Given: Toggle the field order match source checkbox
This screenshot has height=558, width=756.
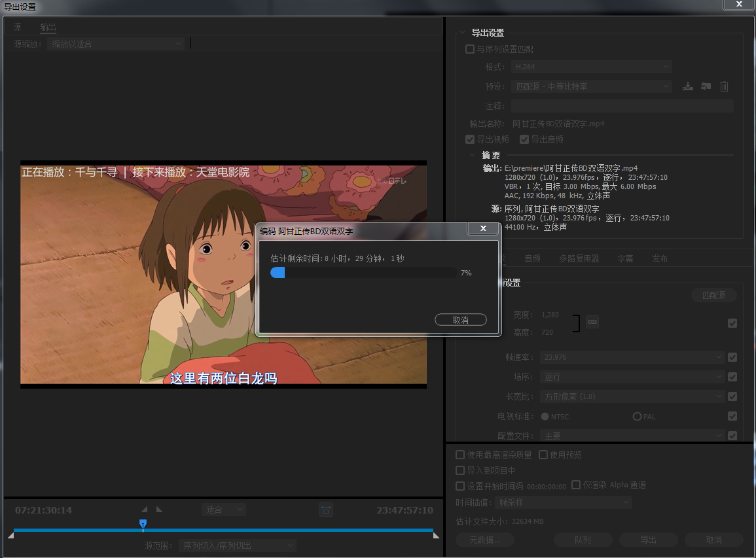Looking at the screenshot, I should [x=732, y=377].
